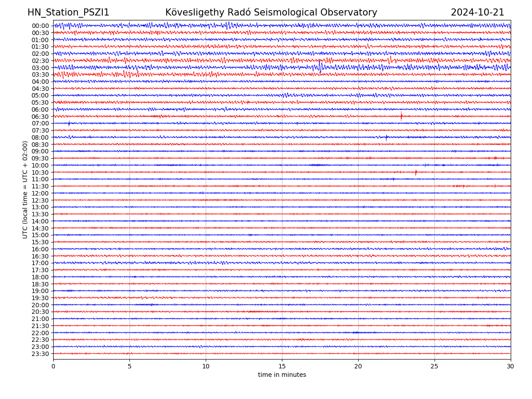Image resolution: width=532 pixels, height=399 pixels.
Task: Select the 12:00 row time label
Action: pyautogui.click(x=40, y=193)
